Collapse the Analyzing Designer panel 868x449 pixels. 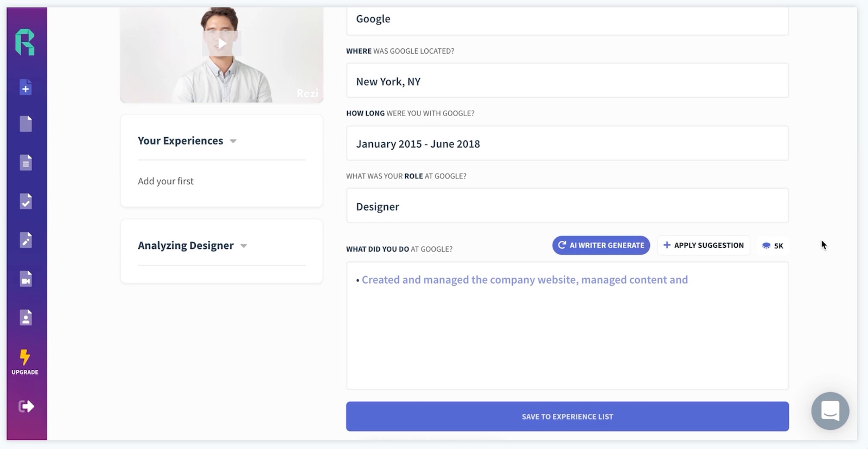click(x=244, y=246)
